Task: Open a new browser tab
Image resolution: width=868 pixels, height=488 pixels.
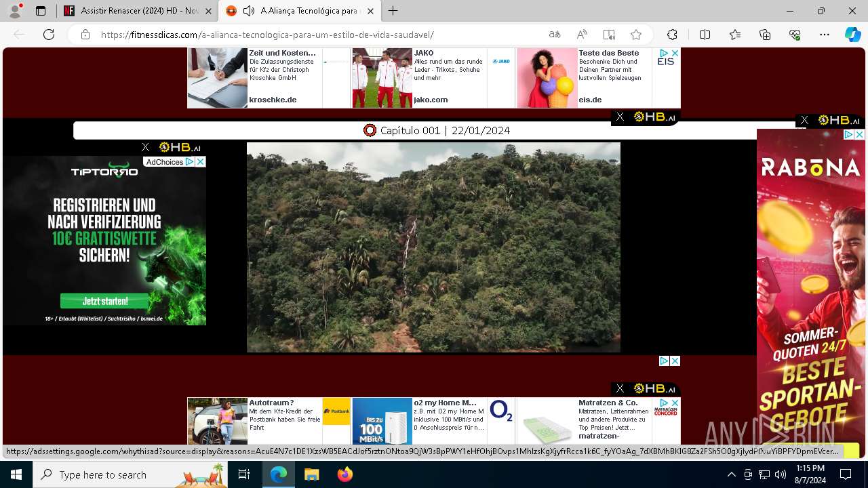Action: 393,11
